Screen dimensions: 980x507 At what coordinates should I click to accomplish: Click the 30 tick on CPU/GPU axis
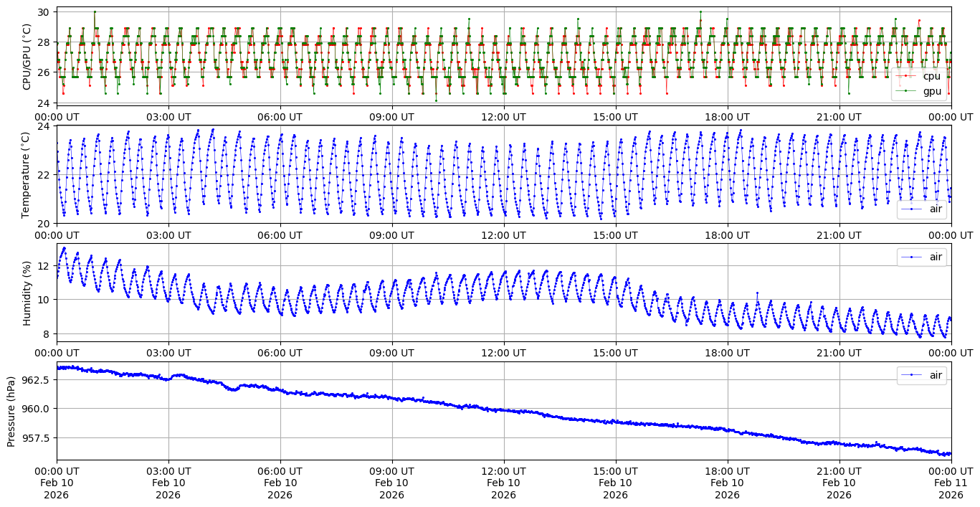(x=43, y=12)
